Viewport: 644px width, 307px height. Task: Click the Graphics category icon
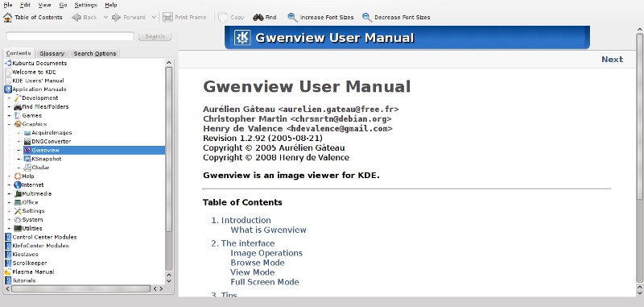pyautogui.click(x=17, y=124)
